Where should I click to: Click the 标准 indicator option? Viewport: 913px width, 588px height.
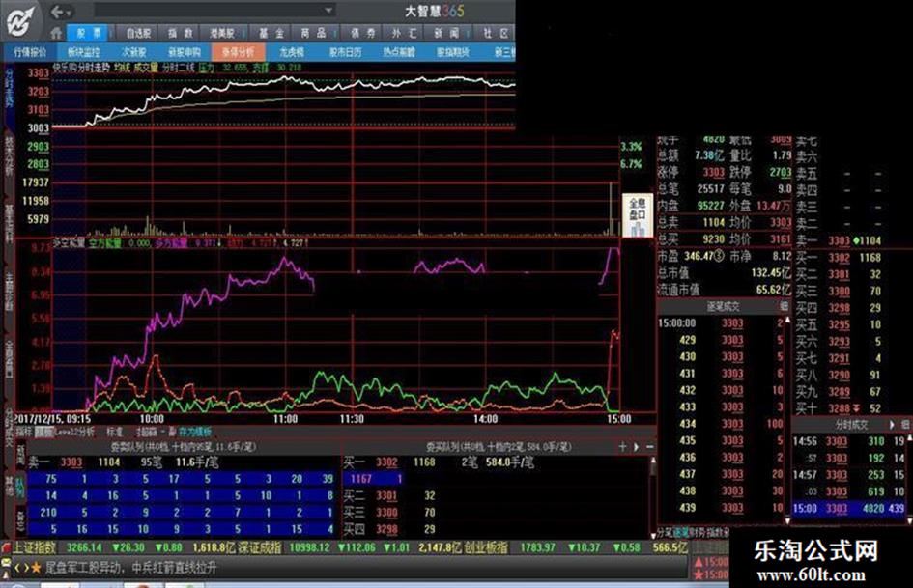point(115,432)
